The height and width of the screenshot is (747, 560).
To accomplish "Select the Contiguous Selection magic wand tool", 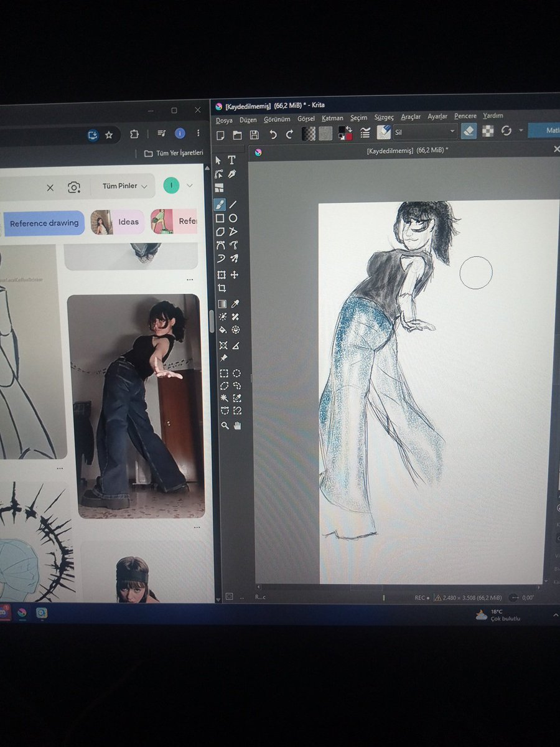I will (224, 398).
